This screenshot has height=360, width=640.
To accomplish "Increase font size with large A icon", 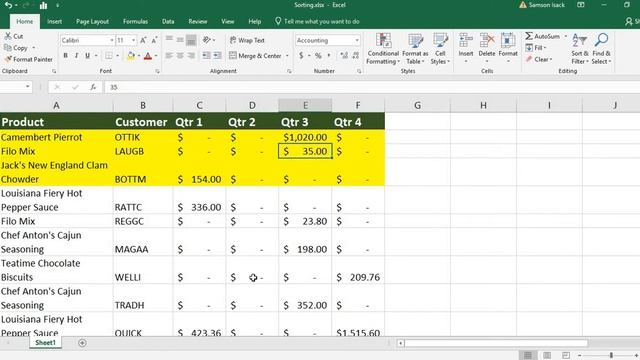I will (143, 40).
